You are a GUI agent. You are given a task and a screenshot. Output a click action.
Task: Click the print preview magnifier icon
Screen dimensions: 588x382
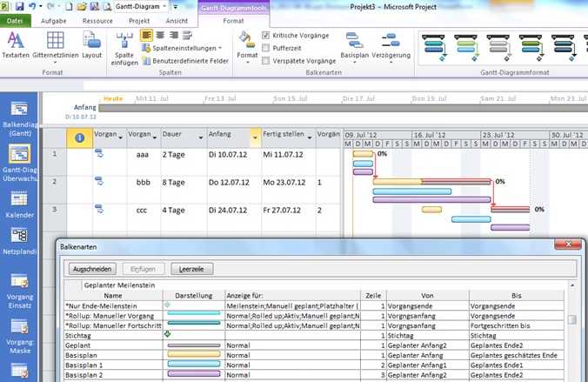(107, 6)
